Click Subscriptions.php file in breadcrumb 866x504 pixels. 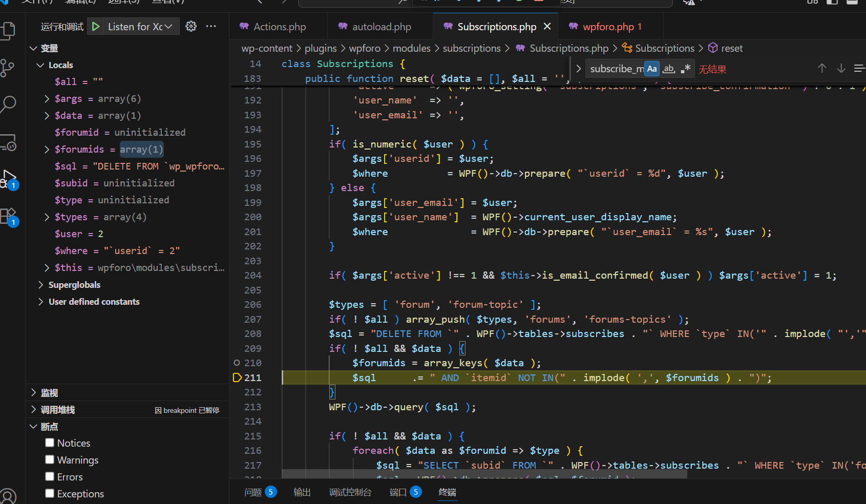[x=569, y=48]
